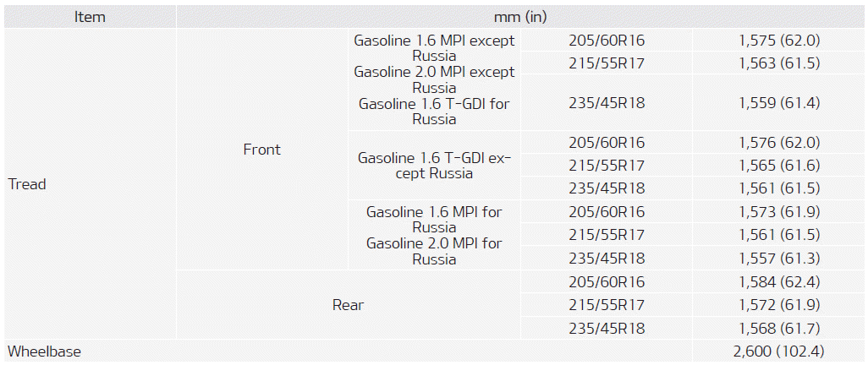Click the value 1,563 (61.5)

pos(779,63)
